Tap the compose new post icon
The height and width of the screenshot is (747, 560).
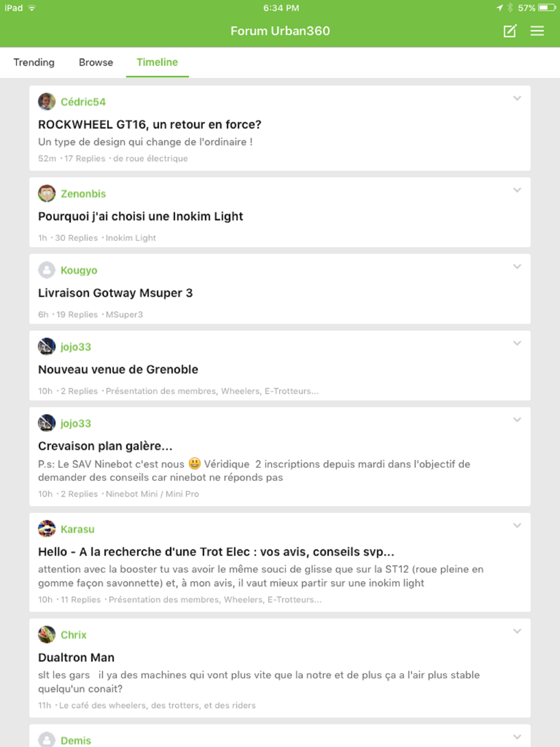point(510,31)
